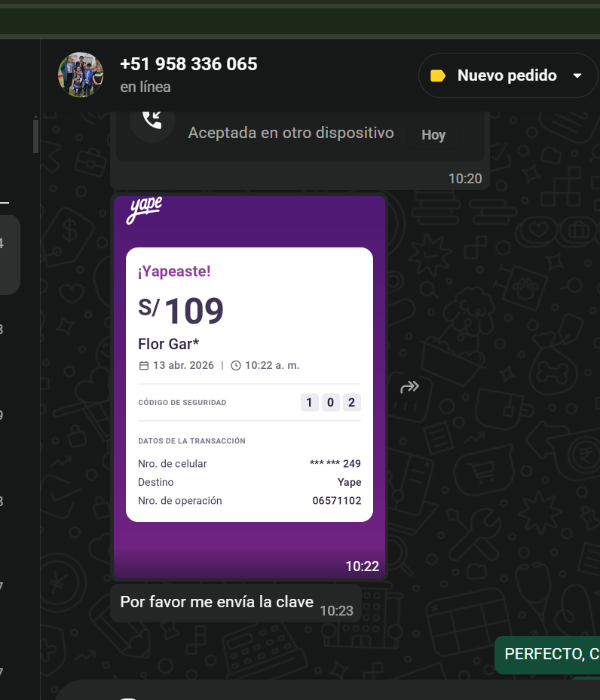Select the Aceptada en otro dispositivo call entry
Image resolution: width=600 pixels, height=700 pixels.
click(x=291, y=133)
